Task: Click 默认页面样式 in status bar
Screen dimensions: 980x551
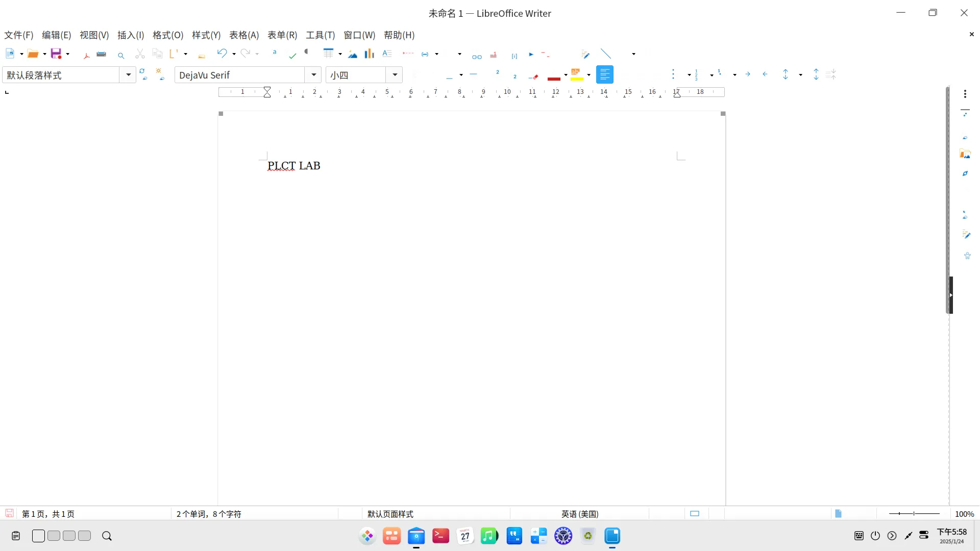Action: click(x=390, y=514)
